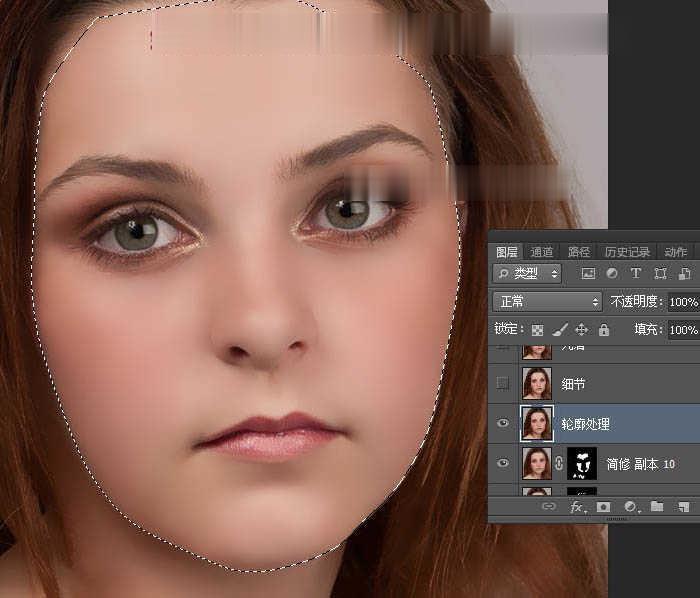Show the 细节 layer
The height and width of the screenshot is (598, 700).
pos(503,383)
